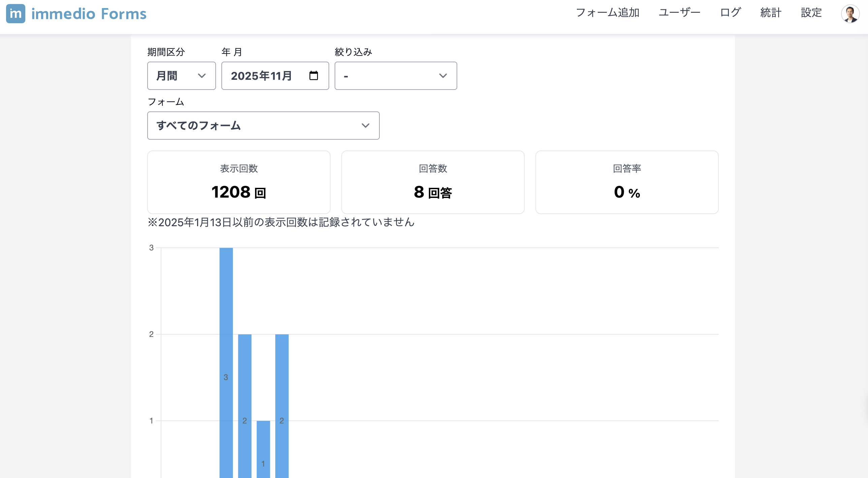Go to フォーム追加 in the top nav
The width and height of the screenshot is (868, 478).
(x=608, y=13)
